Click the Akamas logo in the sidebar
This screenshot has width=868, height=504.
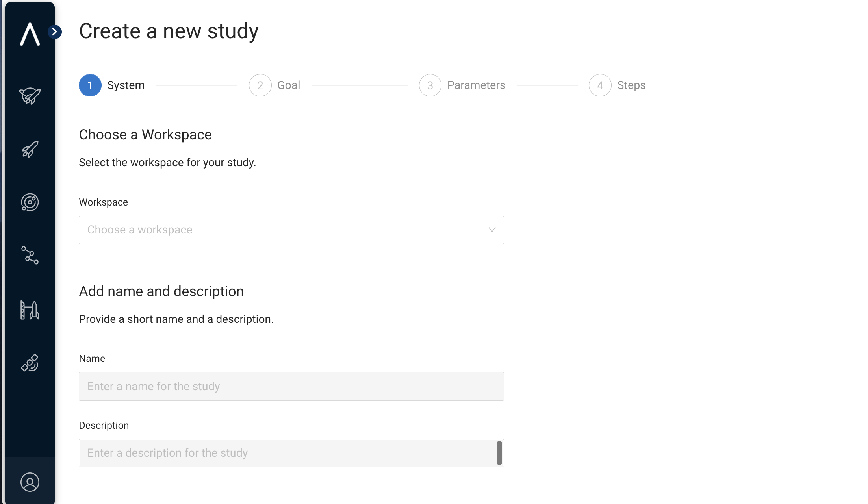tap(30, 34)
